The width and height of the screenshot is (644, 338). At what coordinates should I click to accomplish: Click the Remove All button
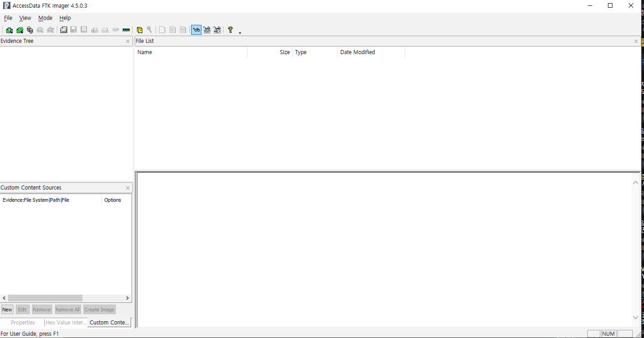tap(68, 310)
